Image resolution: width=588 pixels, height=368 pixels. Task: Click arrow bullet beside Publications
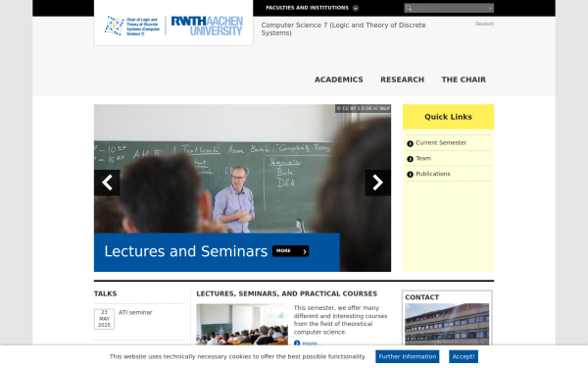pyautogui.click(x=410, y=175)
